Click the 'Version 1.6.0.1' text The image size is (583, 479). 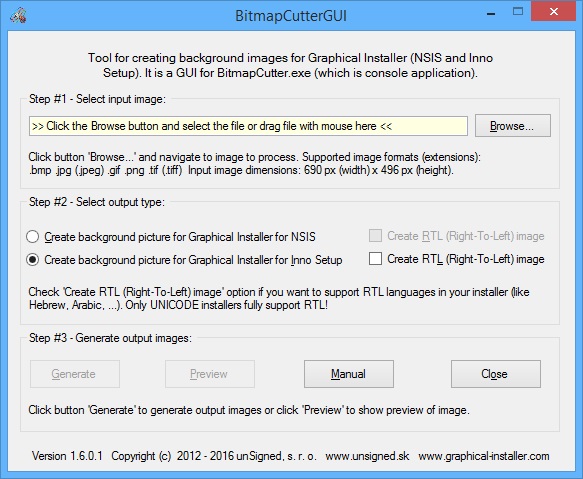pyautogui.click(x=67, y=456)
